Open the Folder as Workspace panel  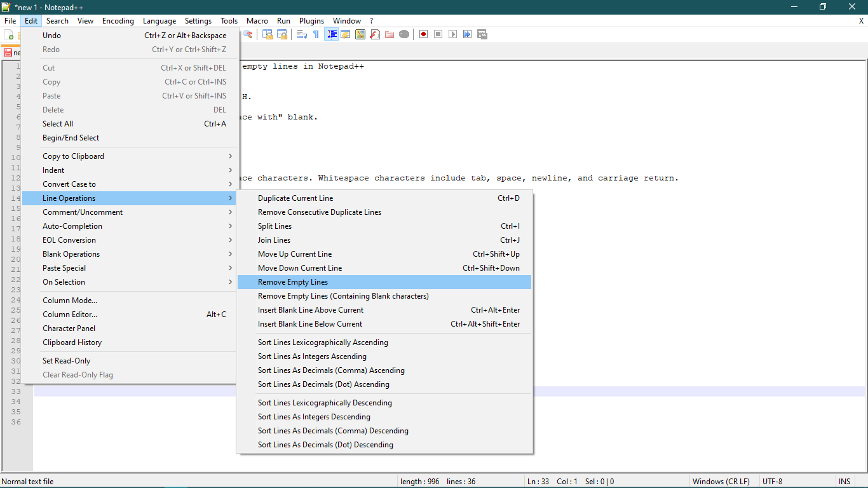[x=389, y=34]
